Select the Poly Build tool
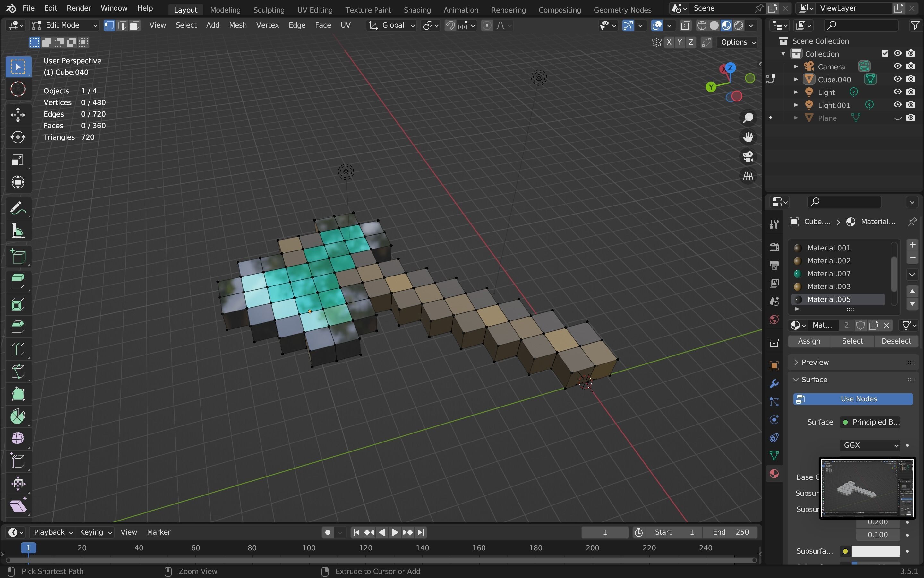The image size is (924, 578). (18, 394)
